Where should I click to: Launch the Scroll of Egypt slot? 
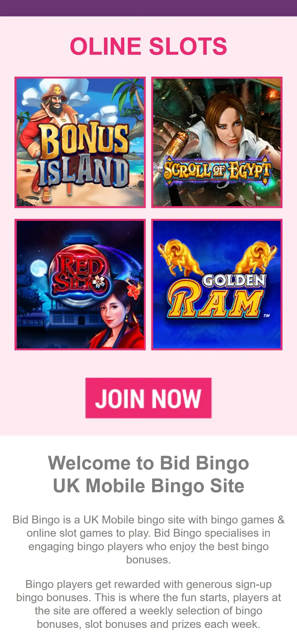point(217,142)
